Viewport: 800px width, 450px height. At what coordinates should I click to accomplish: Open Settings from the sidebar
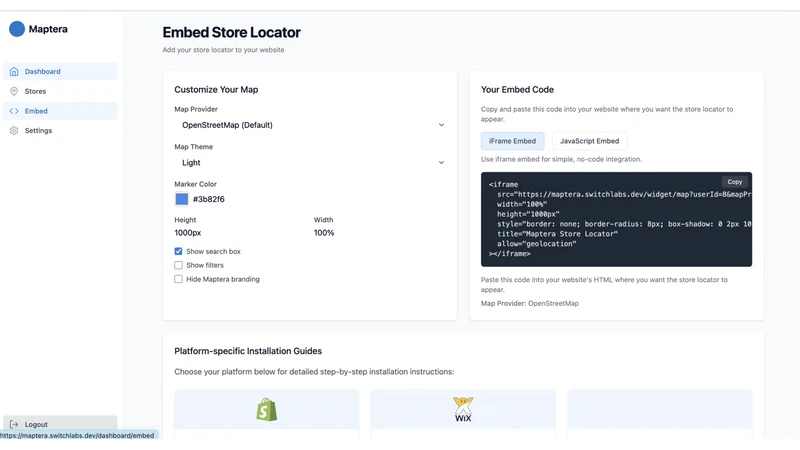tap(60, 131)
